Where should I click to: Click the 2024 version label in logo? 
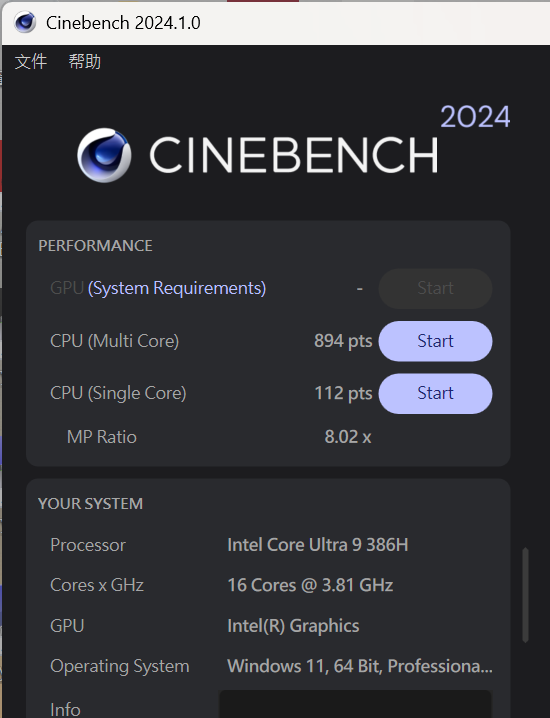475,117
